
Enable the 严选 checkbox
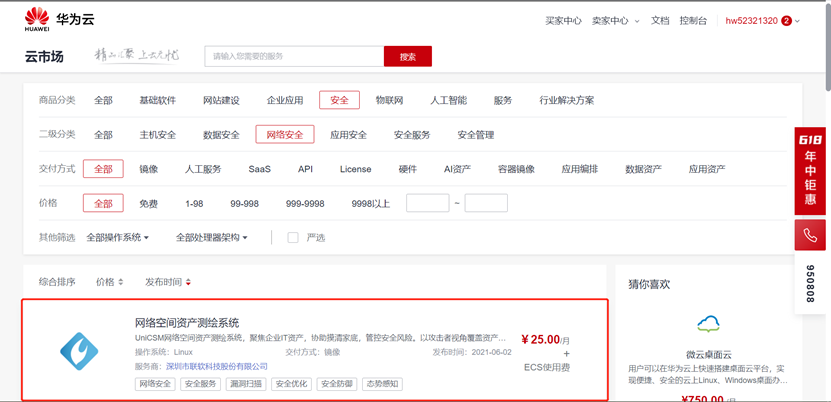[293, 238]
